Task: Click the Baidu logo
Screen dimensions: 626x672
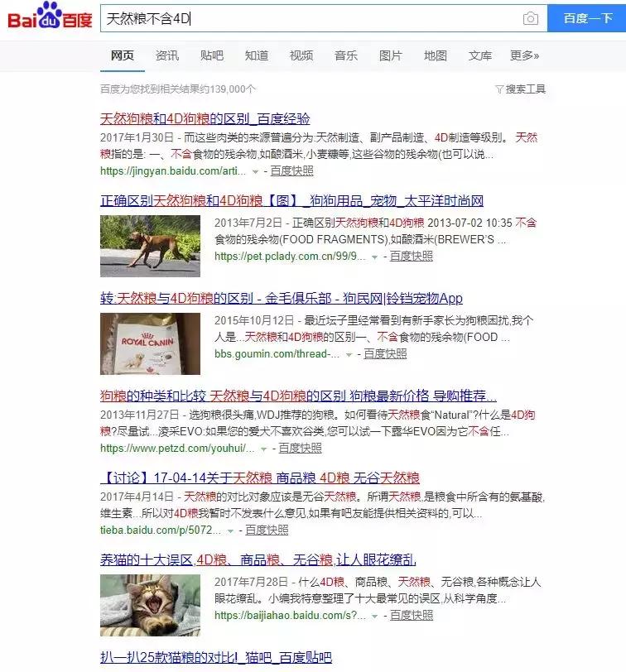Action: [x=51, y=17]
